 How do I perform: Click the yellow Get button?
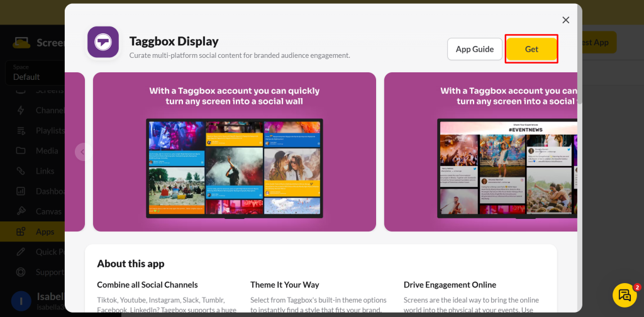531,49
